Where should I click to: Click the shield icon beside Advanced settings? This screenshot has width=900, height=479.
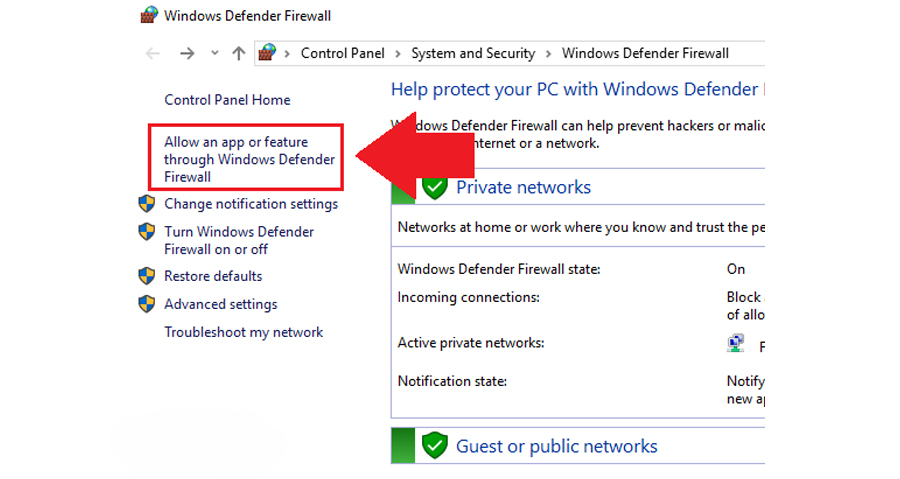pyautogui.click(x=147, y=304)
